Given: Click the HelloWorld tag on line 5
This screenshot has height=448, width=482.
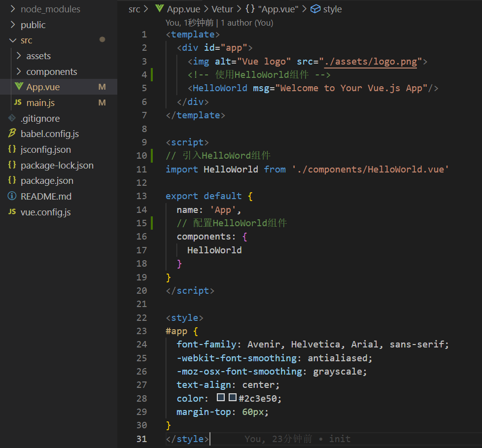Looking at the screenshot, I should 220,88.
